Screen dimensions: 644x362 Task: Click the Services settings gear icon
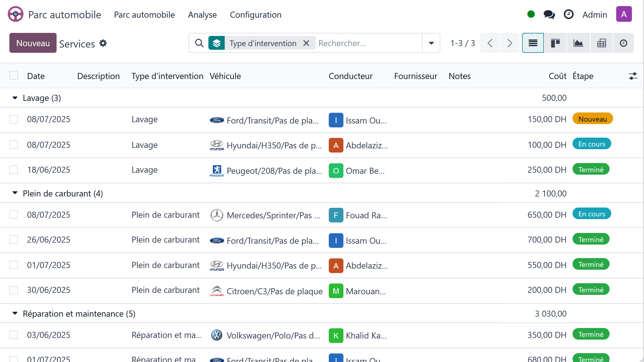(103, 43)
